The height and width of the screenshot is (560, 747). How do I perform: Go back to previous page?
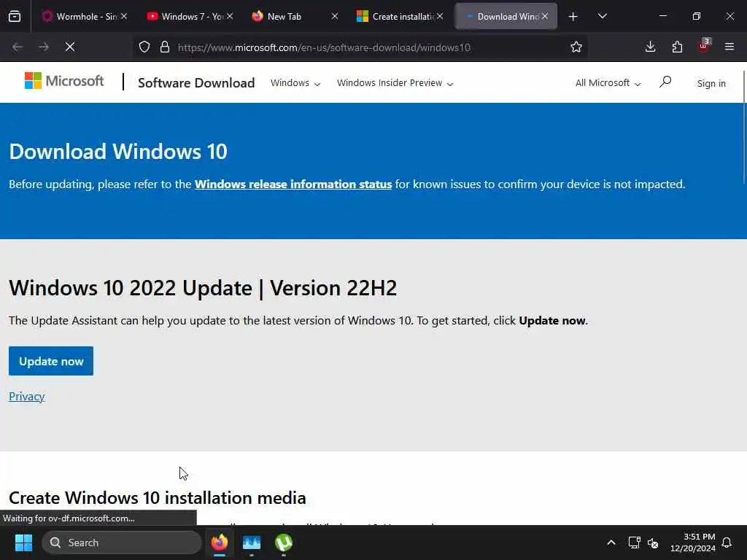(18, 47)
